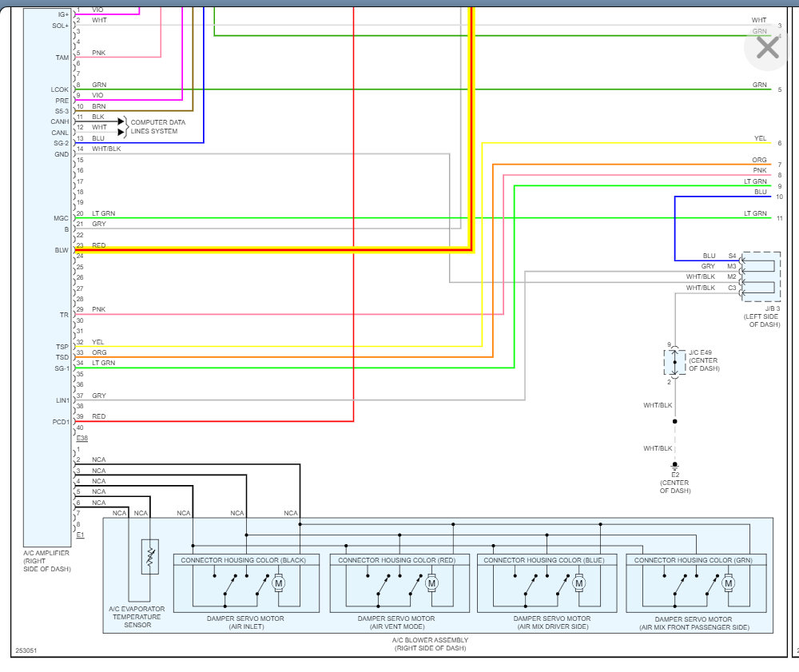Image resolution: width=799 pixels, height=672 pixels.
Task: Click the motor symbol in the BLACK connector housing
Action: (x=278, y=583)
